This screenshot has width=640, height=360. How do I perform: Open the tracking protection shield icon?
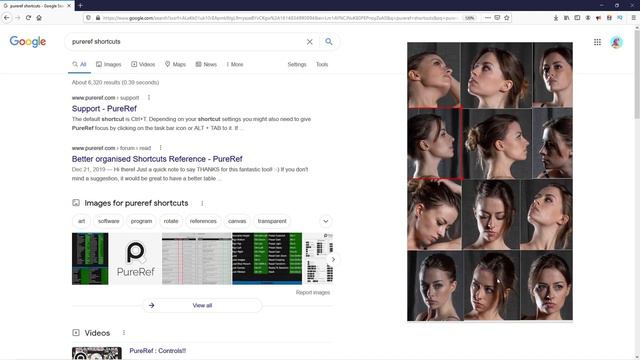88,18
